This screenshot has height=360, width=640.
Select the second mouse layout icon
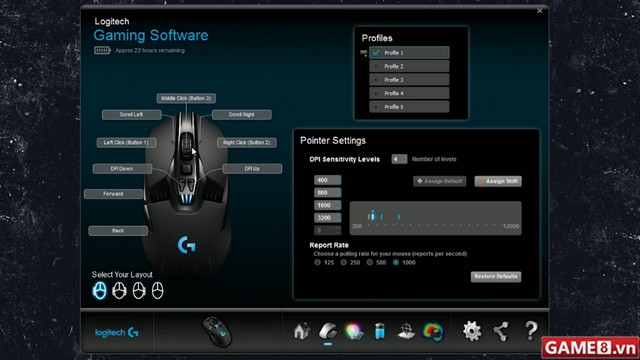[x=119, y=291]
